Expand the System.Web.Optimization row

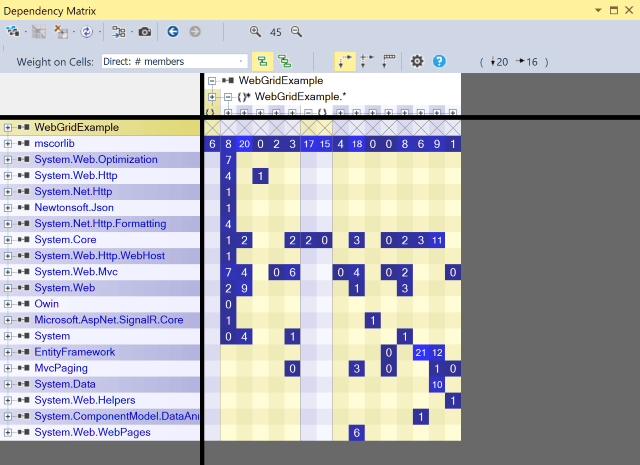coord(7,160)
